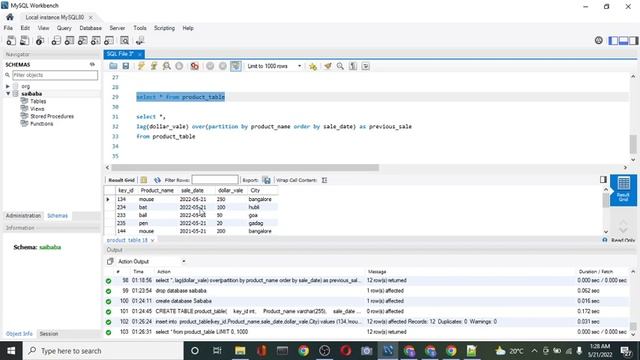Collapse the saibaba schema node

(8, 93)
